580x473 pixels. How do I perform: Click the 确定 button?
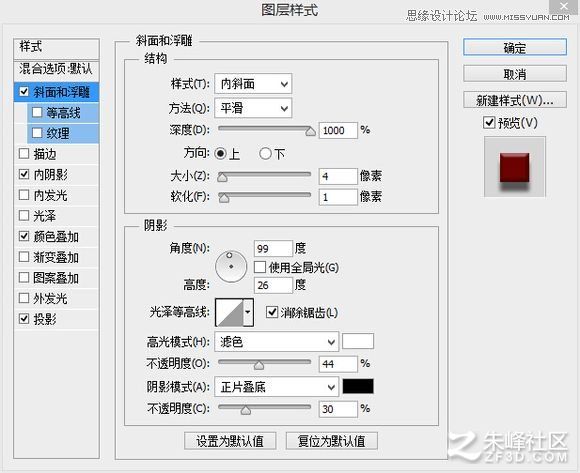click(x=515, y=48)
